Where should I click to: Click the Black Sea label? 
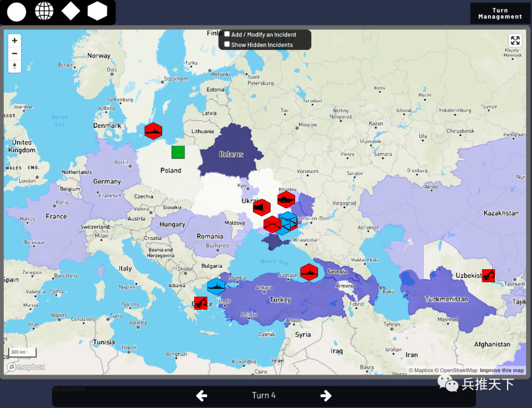[274, 262]
